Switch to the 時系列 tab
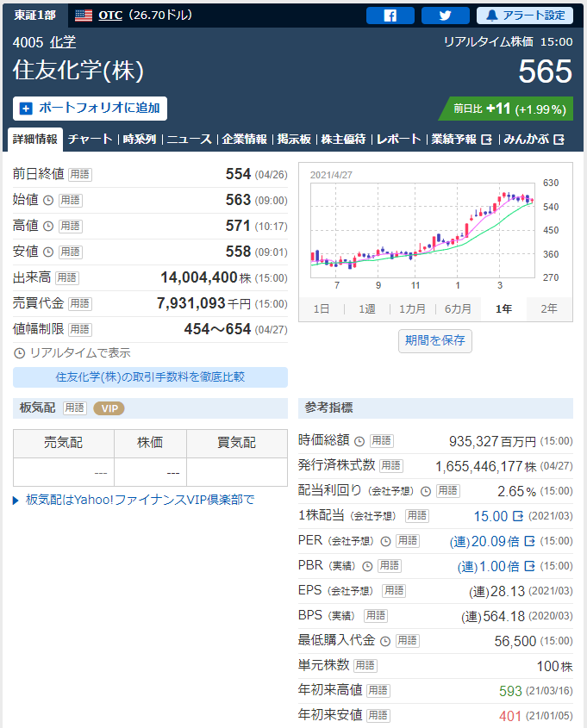The width and height of the screenshot is (587, 728). (x=140, y=140)
